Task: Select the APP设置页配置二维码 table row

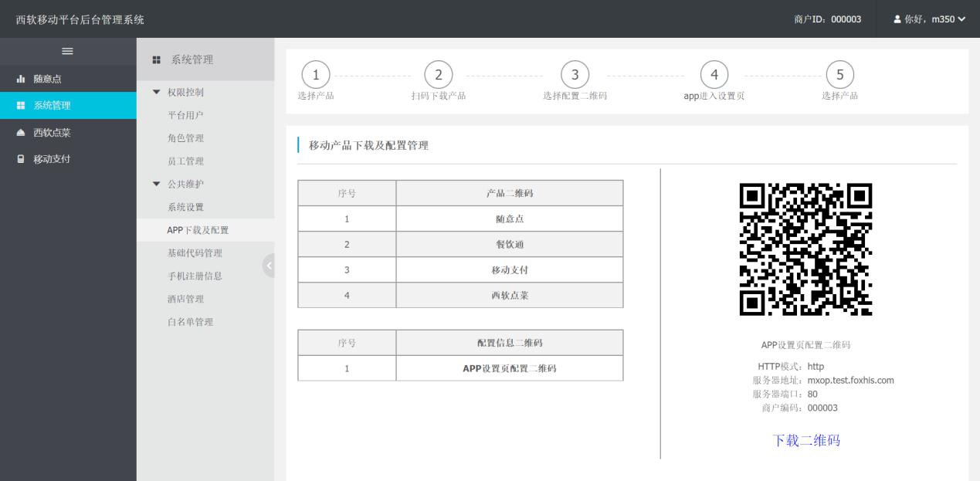Action: tap(460, 368)
